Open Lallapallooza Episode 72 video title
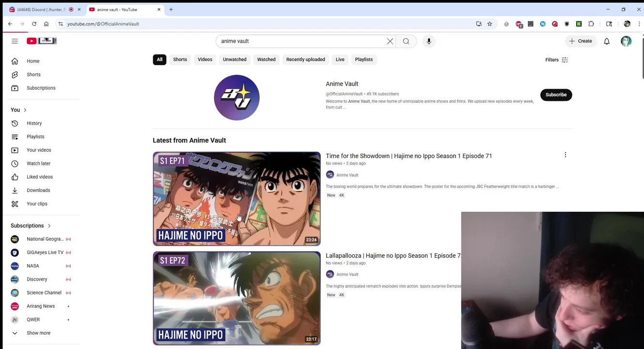This screenshot has height=349, width=644. click(393, 256)
